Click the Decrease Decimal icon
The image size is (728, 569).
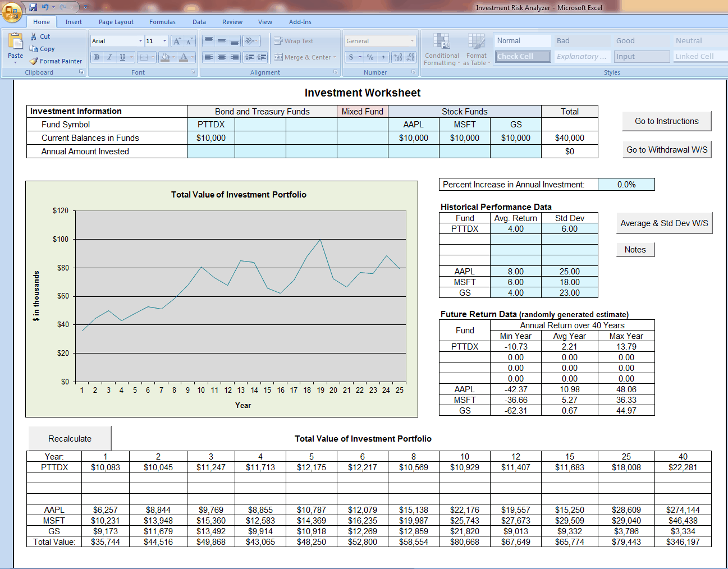410,57
